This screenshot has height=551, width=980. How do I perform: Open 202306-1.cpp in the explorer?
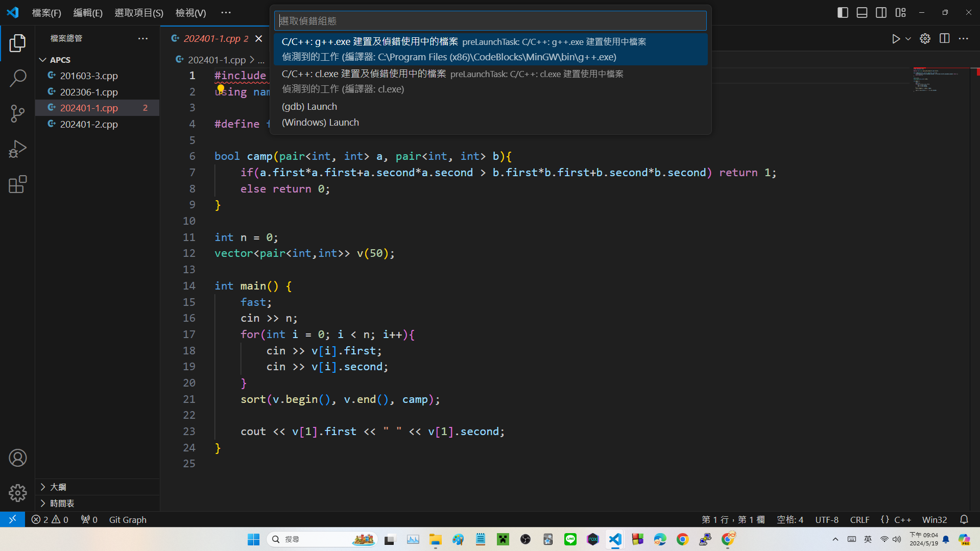(89, 92)
